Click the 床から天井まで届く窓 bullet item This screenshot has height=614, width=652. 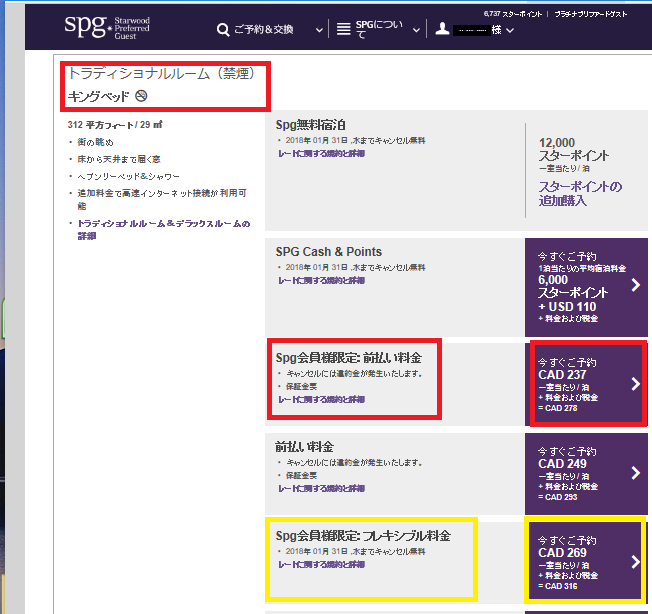[x=119, y=159]
